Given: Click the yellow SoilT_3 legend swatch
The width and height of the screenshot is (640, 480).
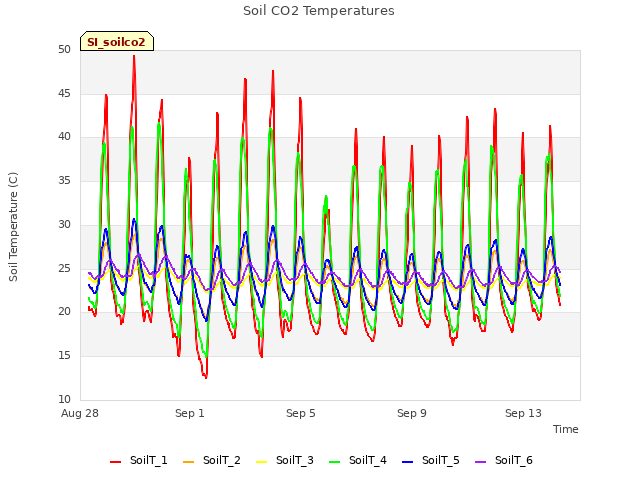Looking at the screenshot, I should coord(262,462).
